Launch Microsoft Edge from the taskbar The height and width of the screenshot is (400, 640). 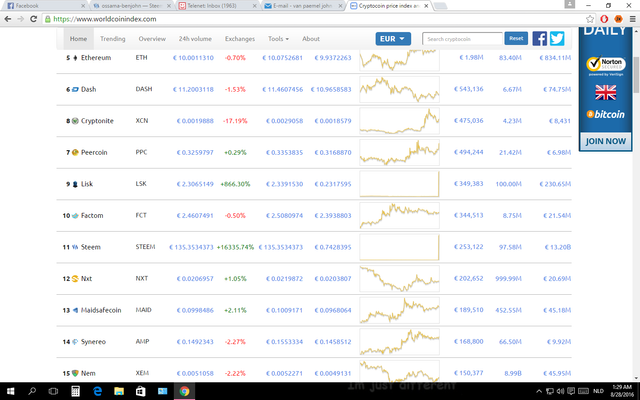tap(97, 391)
